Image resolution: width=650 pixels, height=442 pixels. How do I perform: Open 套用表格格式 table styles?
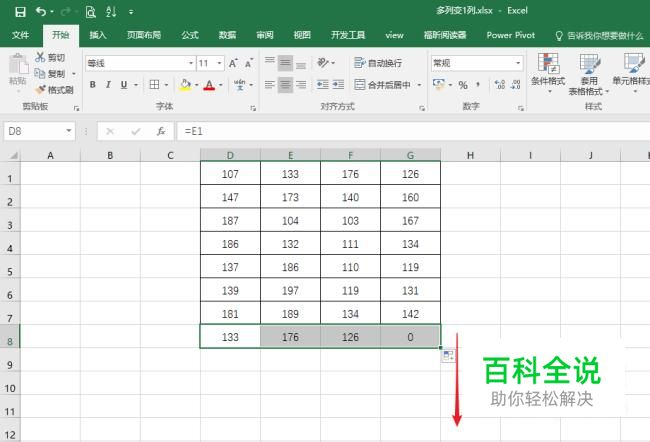click(x=589, y=74)
